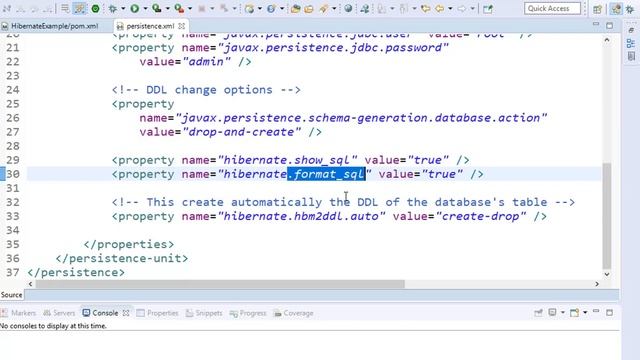
Task: Select the Console view tab
Action: coord(101,313)
